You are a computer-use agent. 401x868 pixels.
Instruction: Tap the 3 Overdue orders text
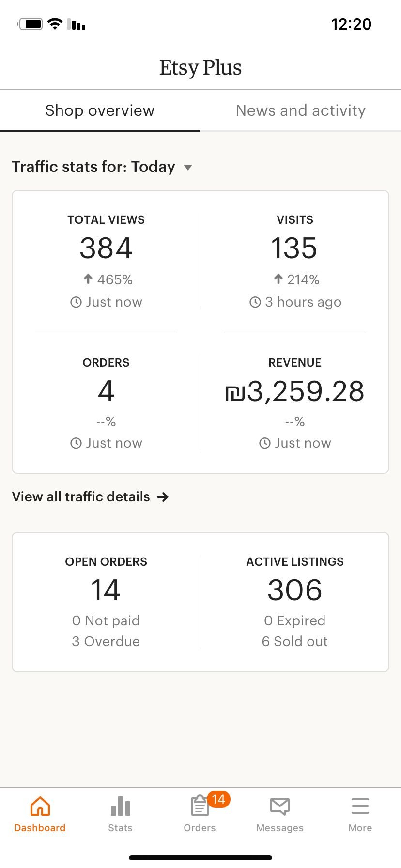click(x=106, y=641)
